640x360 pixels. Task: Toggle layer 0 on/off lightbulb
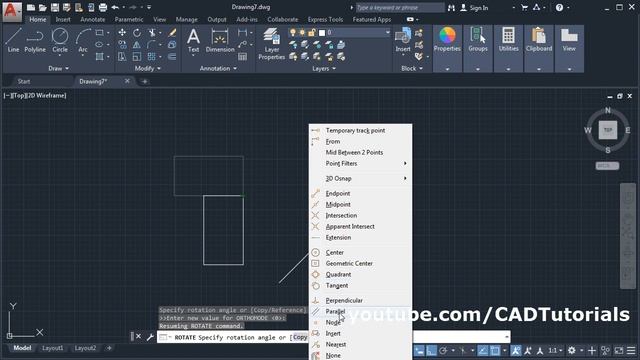tap(293, 33)
